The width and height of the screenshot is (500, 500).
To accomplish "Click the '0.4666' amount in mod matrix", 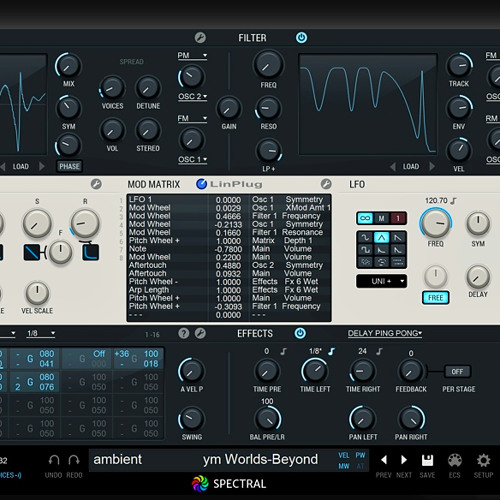I will pyautogui.click(x=228, y=216).
